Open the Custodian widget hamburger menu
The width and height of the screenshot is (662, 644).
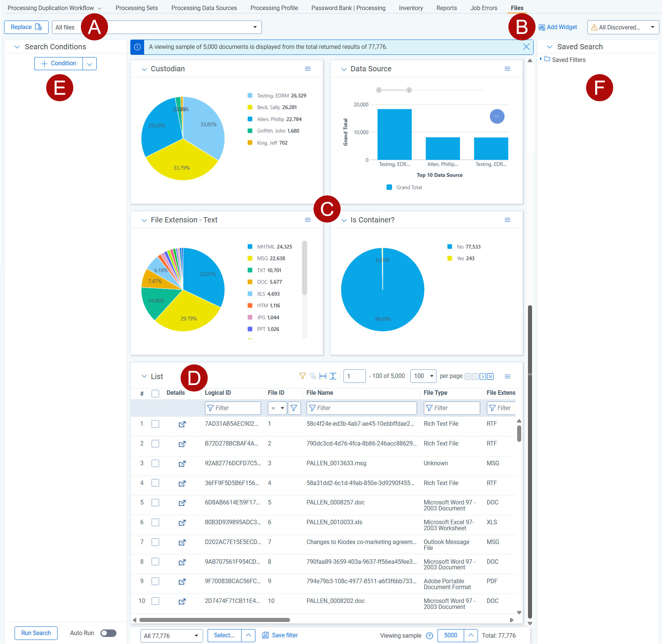click(x=308, y=69)
